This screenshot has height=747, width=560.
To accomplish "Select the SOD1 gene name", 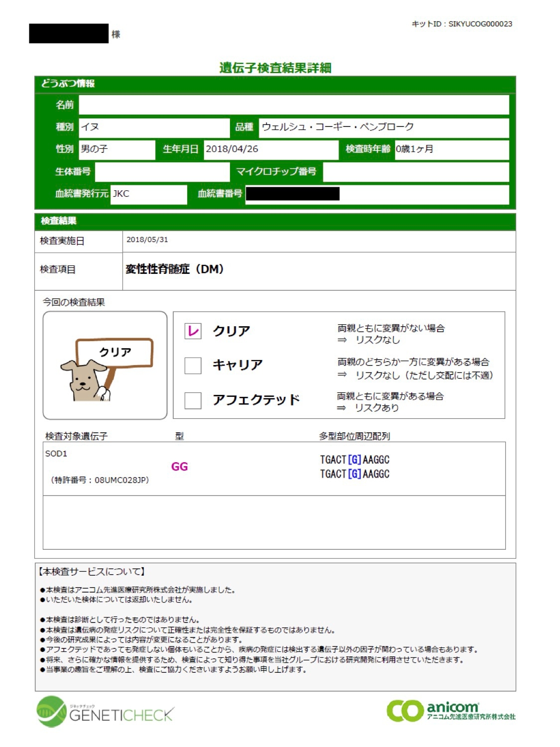I will [x=56, y=454].
